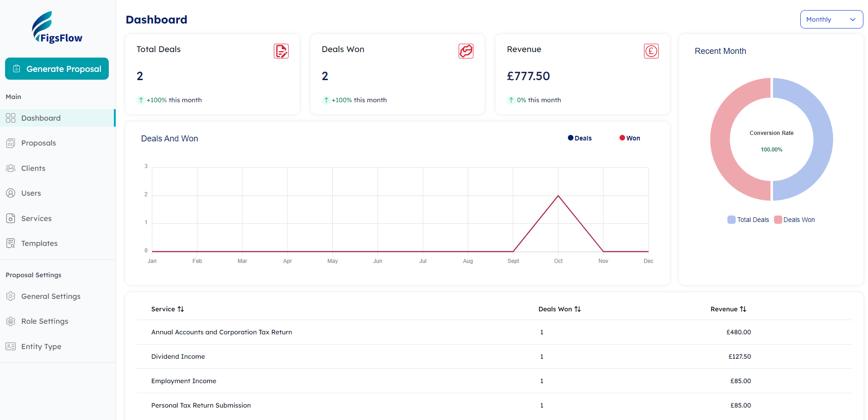Click the General Settings gear icon
This screenshot has width=868, height=420.
pos(11,297)
